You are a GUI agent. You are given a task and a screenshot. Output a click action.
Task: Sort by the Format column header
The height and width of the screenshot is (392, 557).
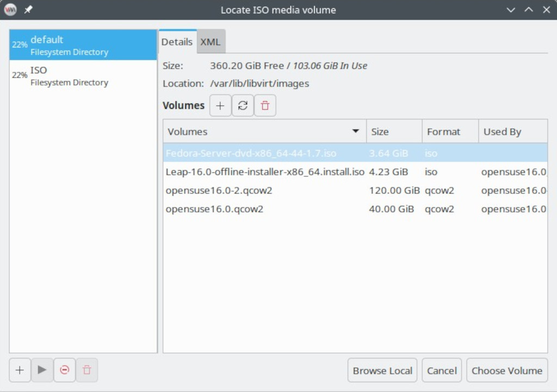click(450, 132)
